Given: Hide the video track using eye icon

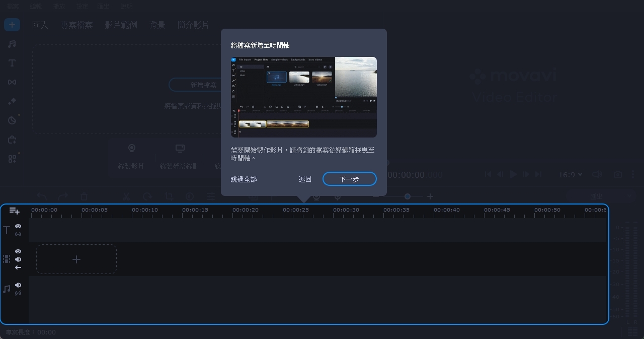Looking at the screenshot, I should click(x=18, y=251).
